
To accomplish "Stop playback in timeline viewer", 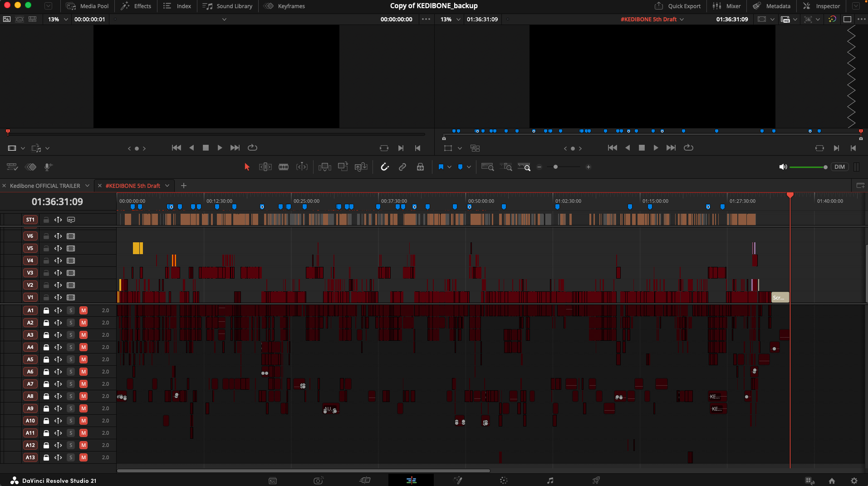I will (641, 147).
